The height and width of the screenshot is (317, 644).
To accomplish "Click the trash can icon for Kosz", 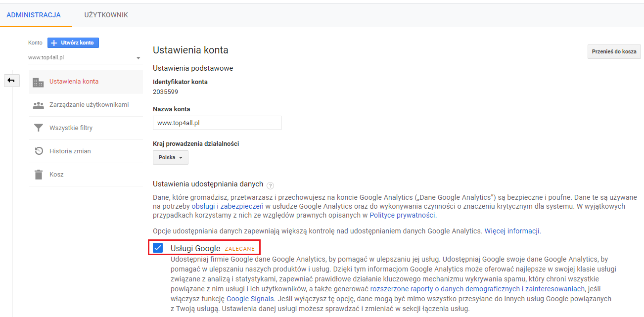I will click(38, 175).
